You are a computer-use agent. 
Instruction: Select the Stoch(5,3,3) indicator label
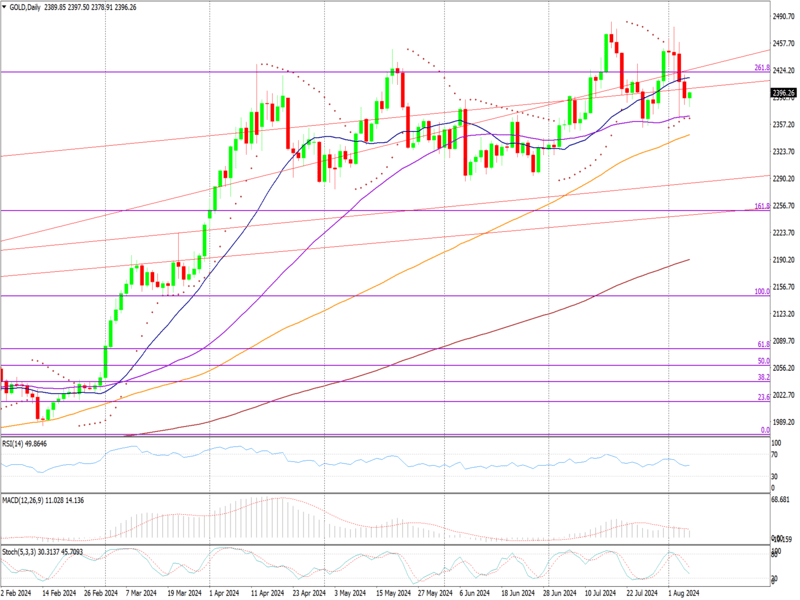pos(22,550)
